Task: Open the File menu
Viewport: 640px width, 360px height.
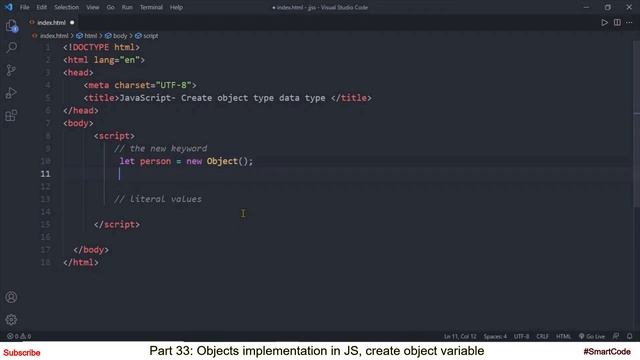Action: [x=24, y=7]
